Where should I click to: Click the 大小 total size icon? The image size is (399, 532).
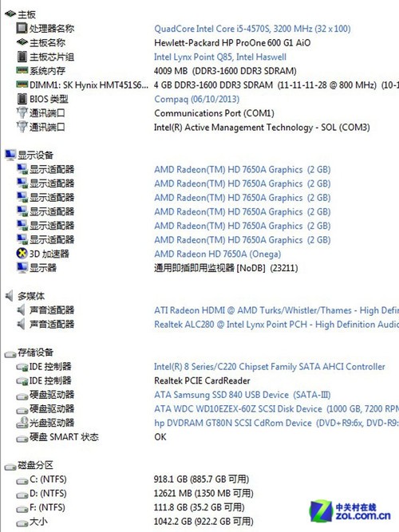point(22,523)
